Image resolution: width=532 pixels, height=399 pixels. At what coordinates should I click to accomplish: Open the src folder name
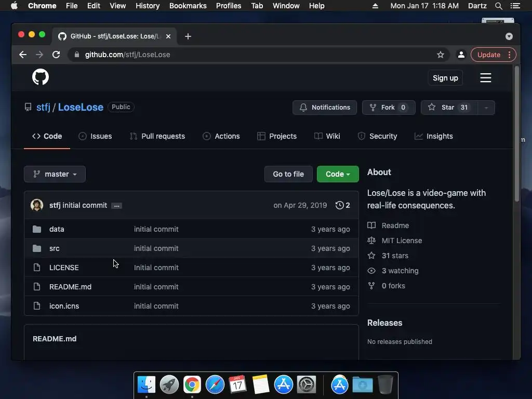[54, 248]
